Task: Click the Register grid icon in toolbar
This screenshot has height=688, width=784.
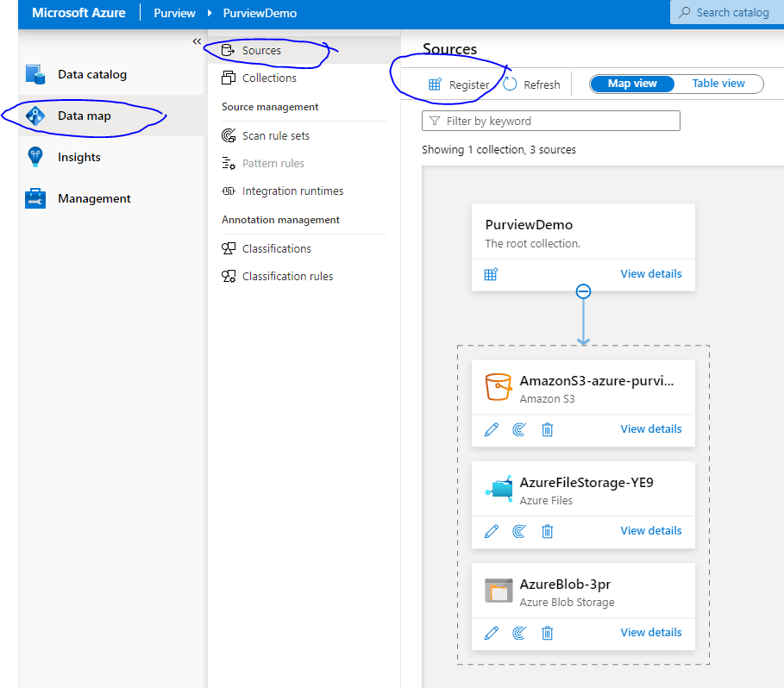Action: pyautogui.click(x=435, y=84)
